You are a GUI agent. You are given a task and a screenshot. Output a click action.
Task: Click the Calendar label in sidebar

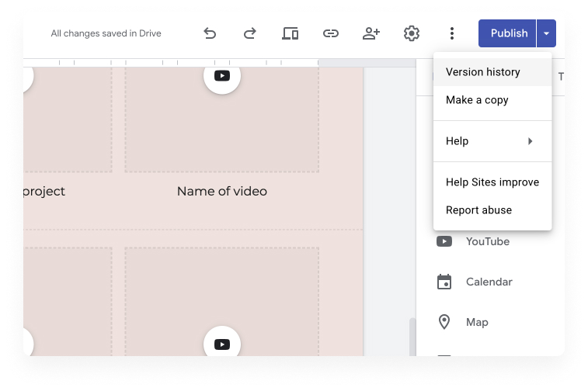pos(489,282)
